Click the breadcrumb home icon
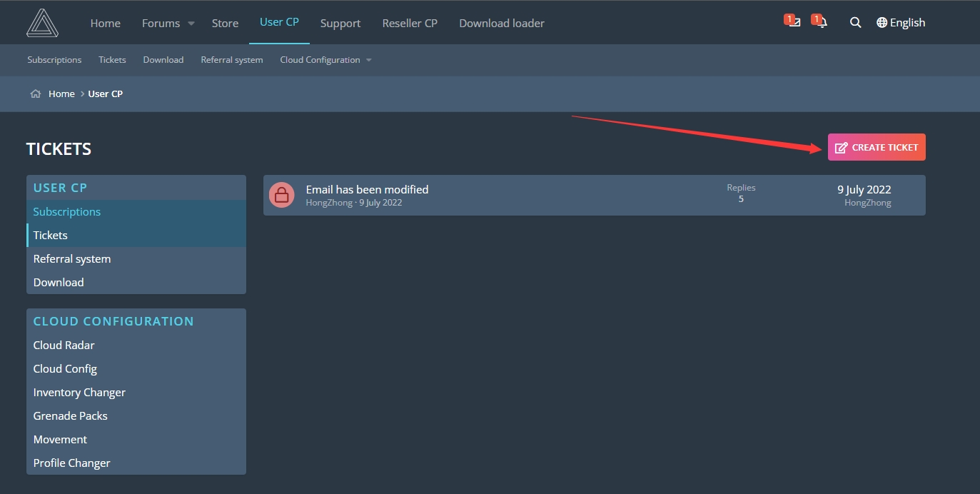This screenshot has height=494, width=980. point(36,94)
